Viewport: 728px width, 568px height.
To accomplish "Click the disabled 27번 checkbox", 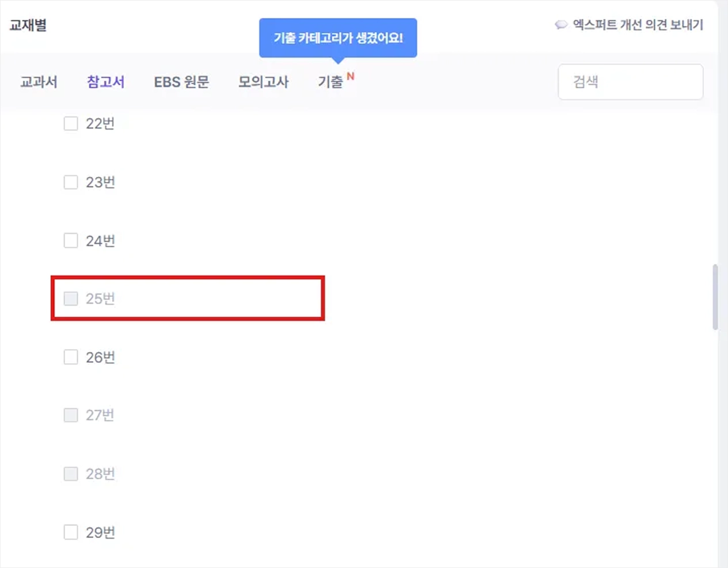I will 71,415.
